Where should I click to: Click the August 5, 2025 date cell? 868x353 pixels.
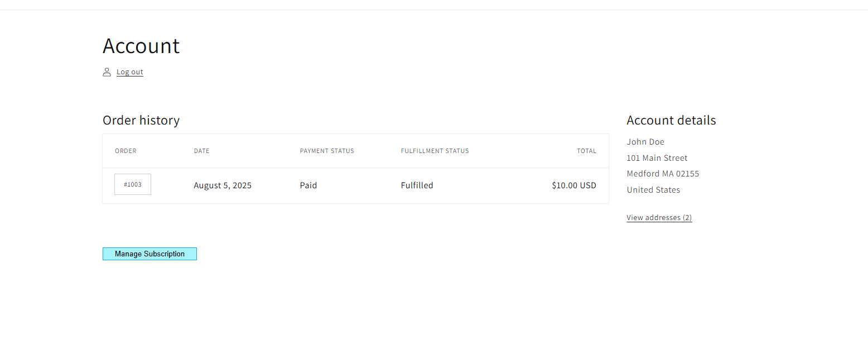point(223,185)
